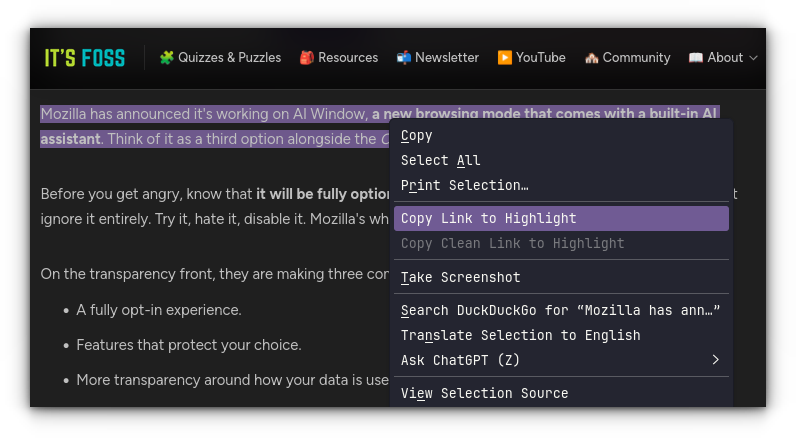Viewport: 796px width, 439px height.
Task: Search DuckDuckGo for the selected text
Action: point(560,311)
